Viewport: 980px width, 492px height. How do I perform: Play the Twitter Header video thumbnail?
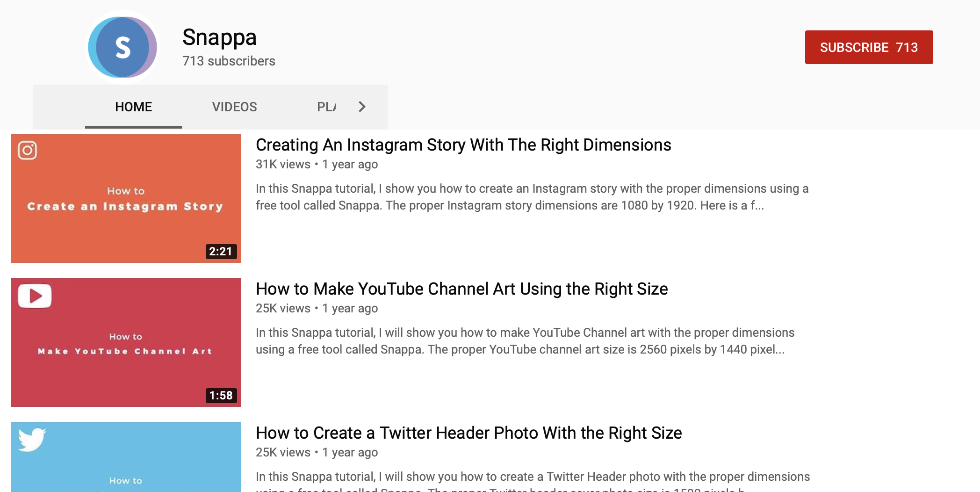pyautogui.click(x=126, y=457)
